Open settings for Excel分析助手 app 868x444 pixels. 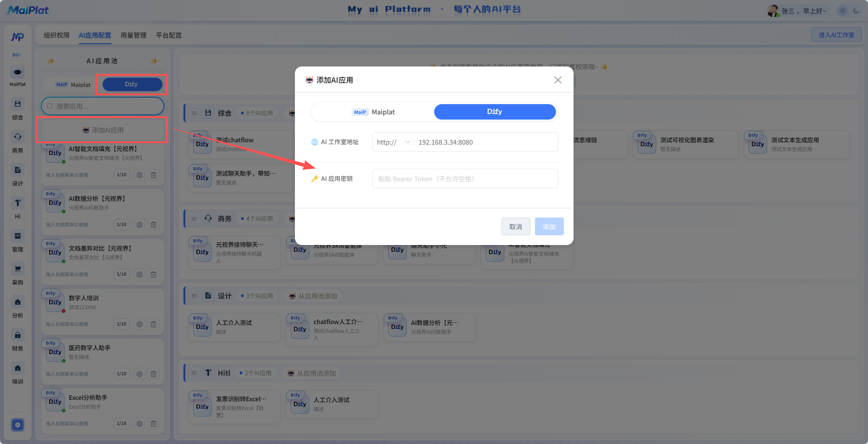(139, 424)
